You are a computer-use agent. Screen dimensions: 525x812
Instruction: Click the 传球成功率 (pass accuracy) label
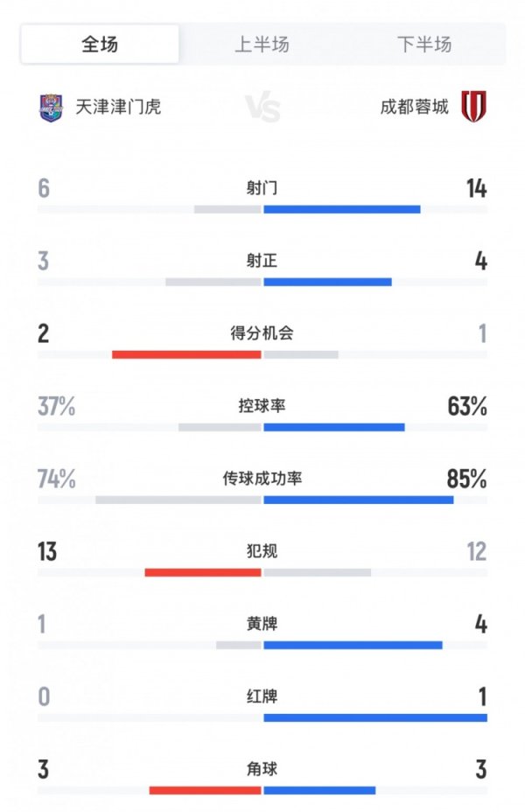click(x=262, y=475)
